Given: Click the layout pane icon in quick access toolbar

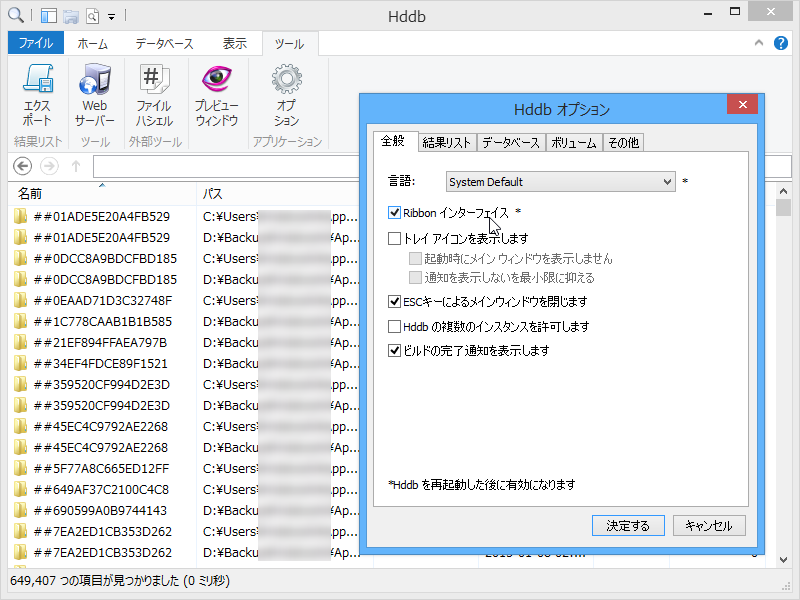Looking at the screenshot, I should pos(48,16).
